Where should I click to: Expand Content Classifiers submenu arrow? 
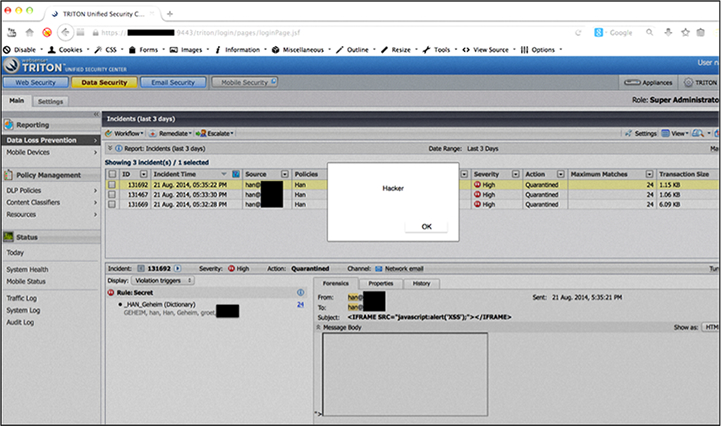click(x=95, y=202)
